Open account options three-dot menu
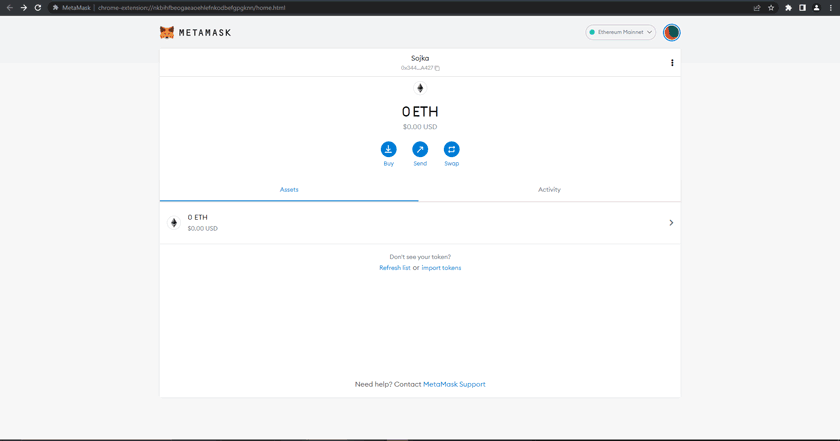Screen dimensions: 840x441 pyautogui.click(x=672, y=63)
